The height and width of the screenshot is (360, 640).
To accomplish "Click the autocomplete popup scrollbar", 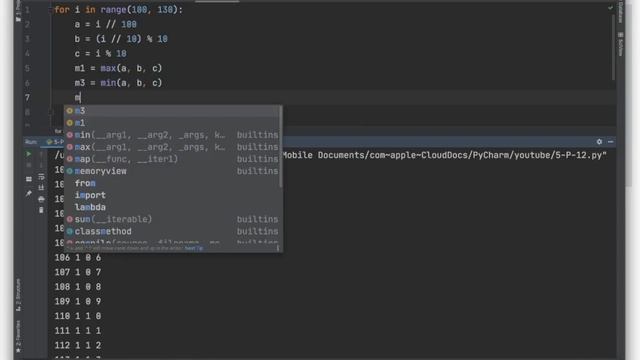I will (x=280, y=147).
